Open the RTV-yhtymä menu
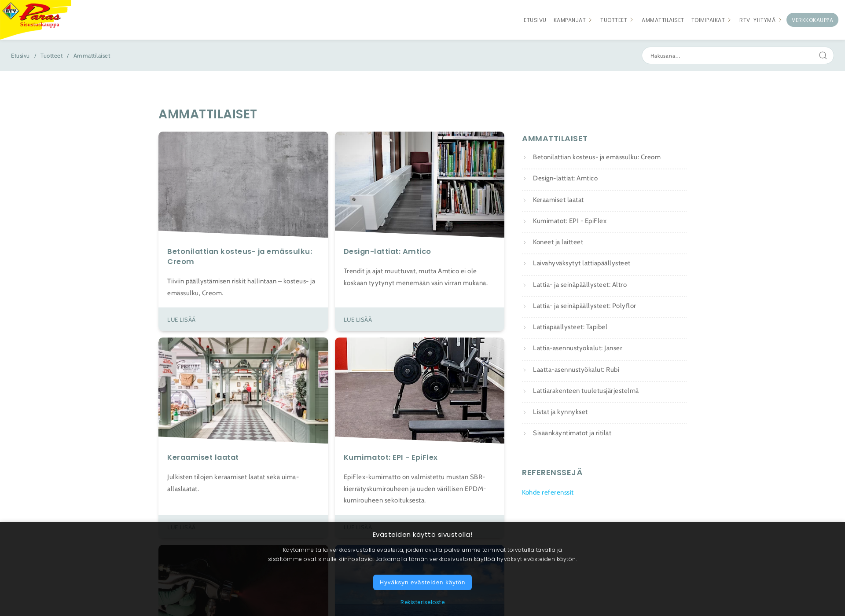 click(x=757, y=20)
